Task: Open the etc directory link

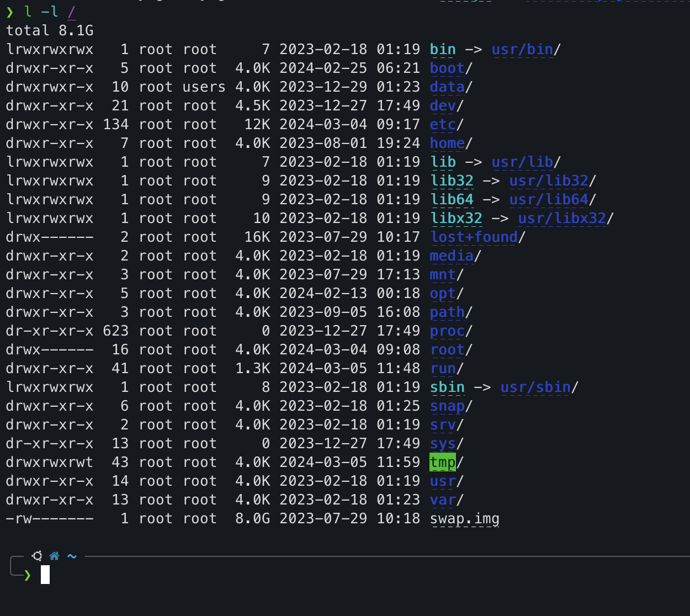Action: point(443,125)
